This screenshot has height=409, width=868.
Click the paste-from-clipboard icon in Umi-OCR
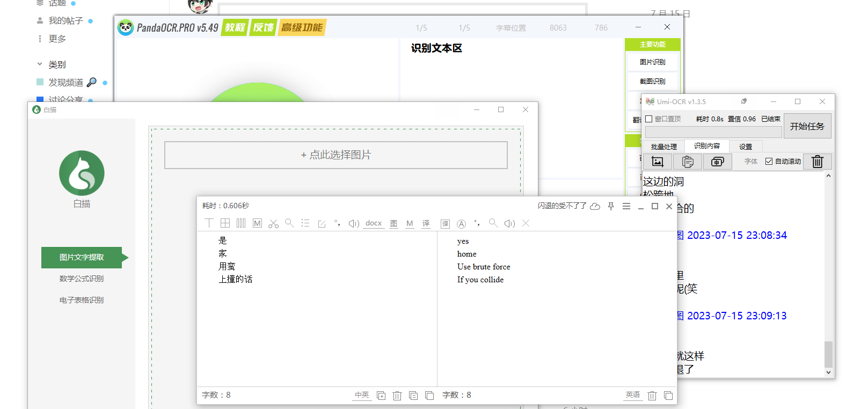click(688, 162)
